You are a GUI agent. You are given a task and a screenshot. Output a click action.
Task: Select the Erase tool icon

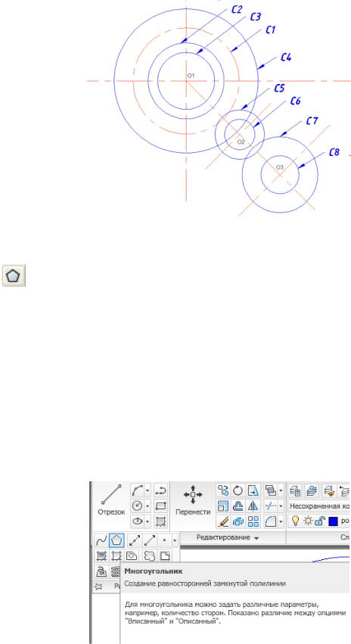point(223,521)
